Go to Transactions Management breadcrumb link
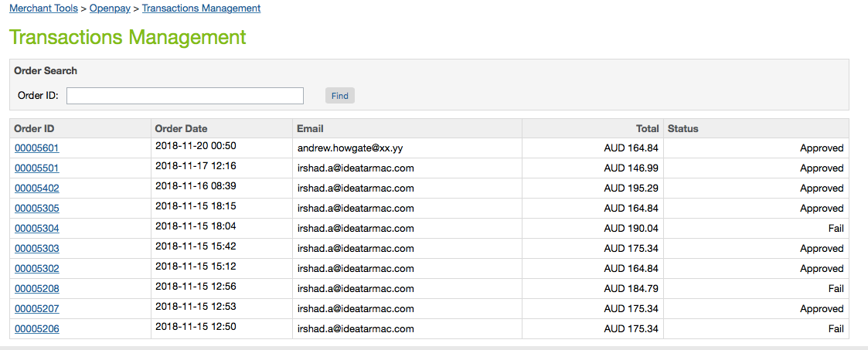Viewport: 868px width, 350px height. tap(201, 8)
